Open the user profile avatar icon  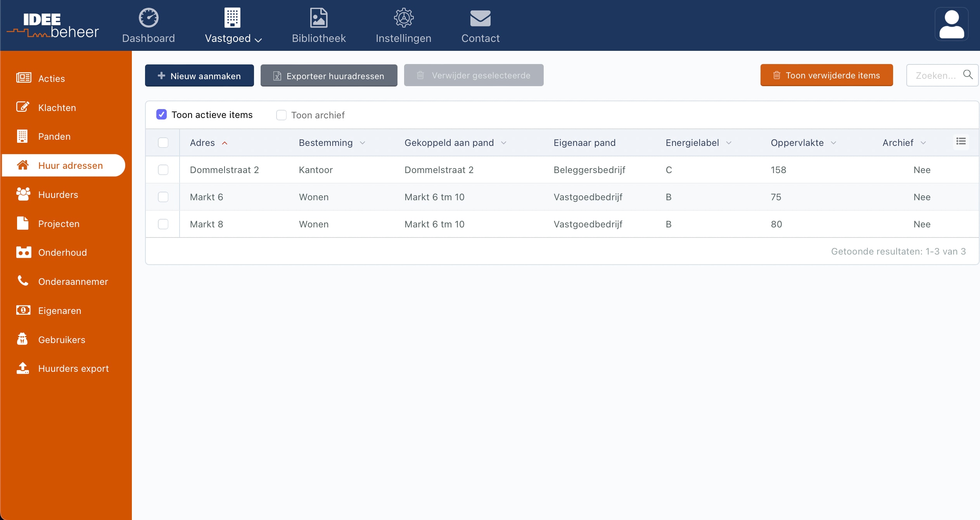tap(951, 24)
